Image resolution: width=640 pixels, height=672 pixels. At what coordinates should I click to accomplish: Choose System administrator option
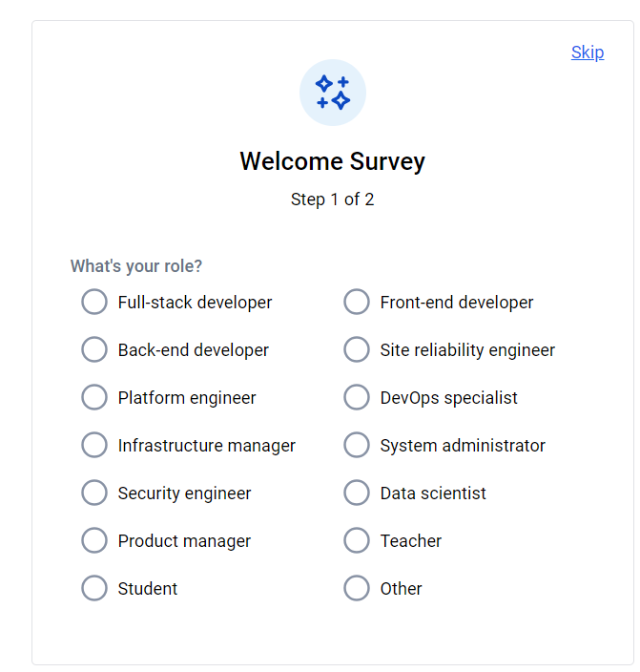tap(357, 445)
